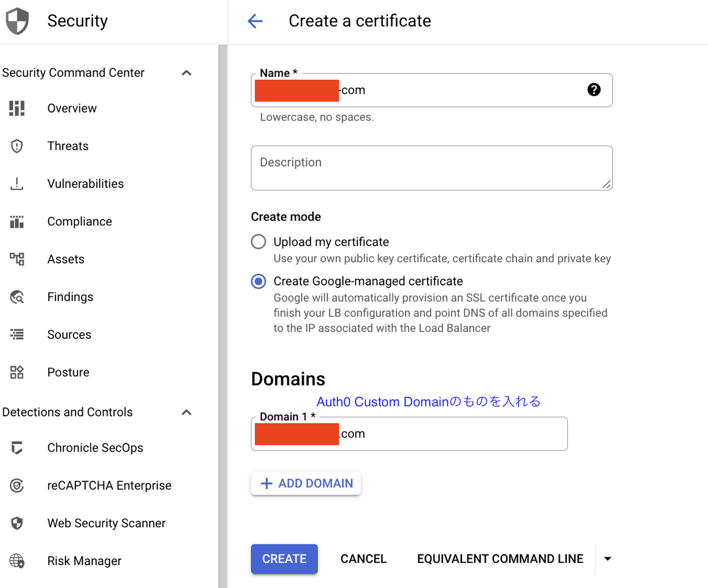Click into the Description text area
Screen dimensions: 708x588
point(431,168)
